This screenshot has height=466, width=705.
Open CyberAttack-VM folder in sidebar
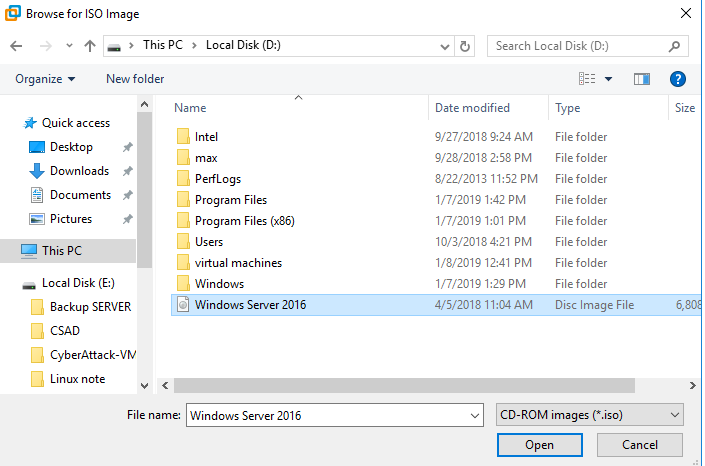(x=93, y=355)
